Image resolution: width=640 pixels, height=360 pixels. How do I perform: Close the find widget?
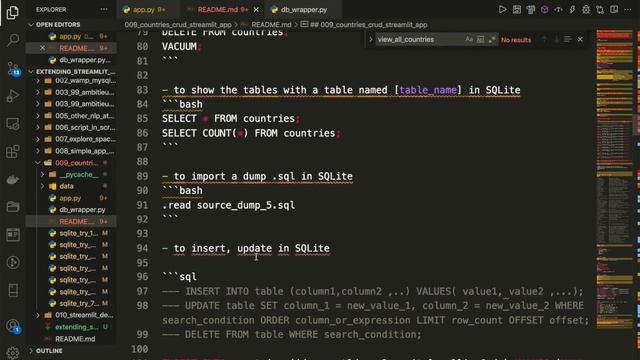(x=580, y=39)
